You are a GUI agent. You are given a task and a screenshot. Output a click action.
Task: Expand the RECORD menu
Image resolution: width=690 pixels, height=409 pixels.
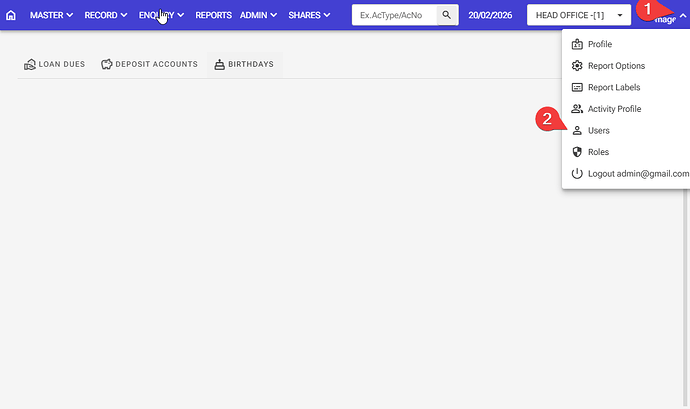(106, 15)
